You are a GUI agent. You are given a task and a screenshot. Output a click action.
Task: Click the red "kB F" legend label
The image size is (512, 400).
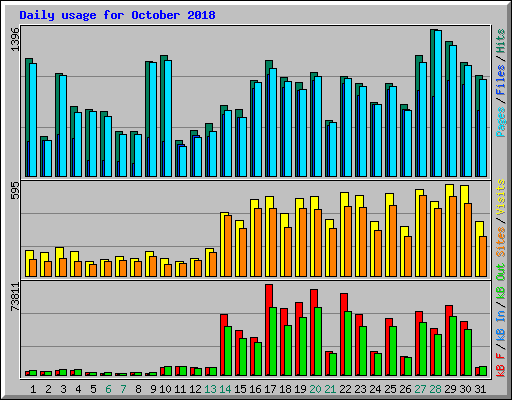point(501,365)
